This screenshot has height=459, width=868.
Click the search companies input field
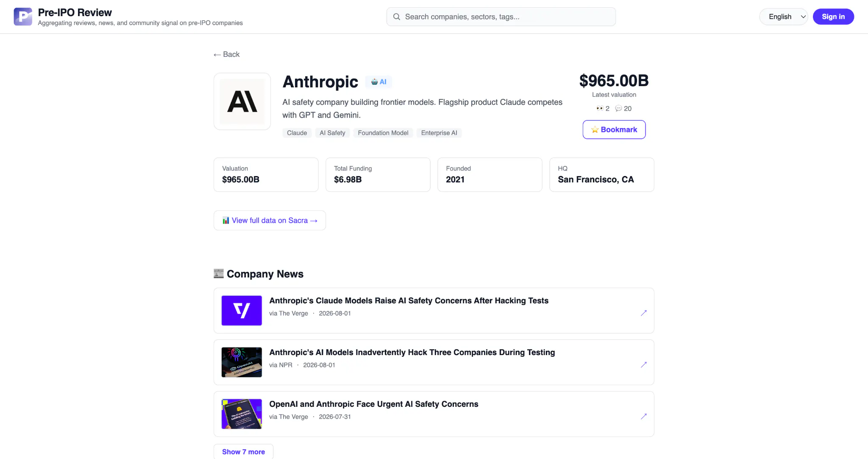point(501,17)
